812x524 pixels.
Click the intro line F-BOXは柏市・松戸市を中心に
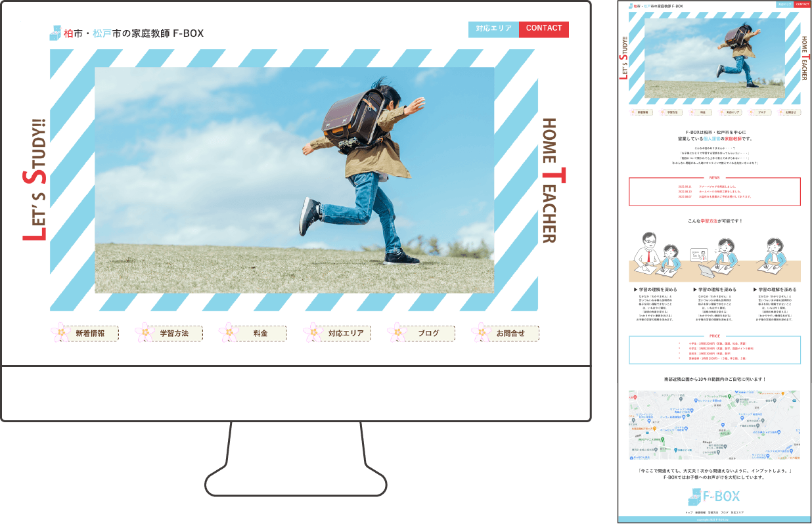pyautogui.click(x=715, y=132)
